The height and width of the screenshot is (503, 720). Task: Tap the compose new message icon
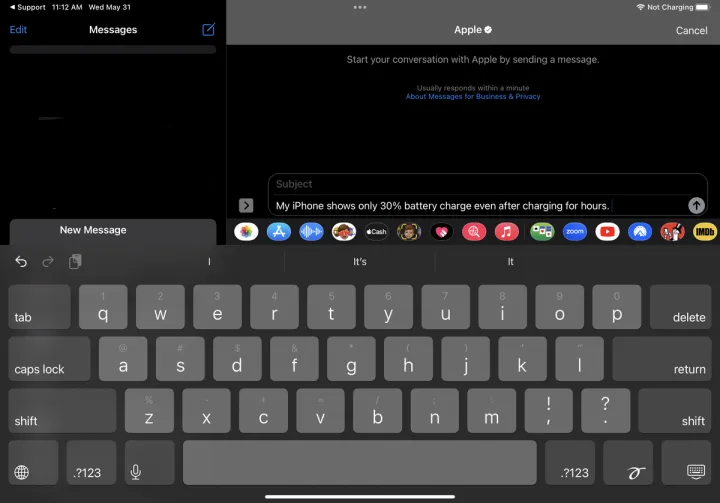tap(208, 30)
